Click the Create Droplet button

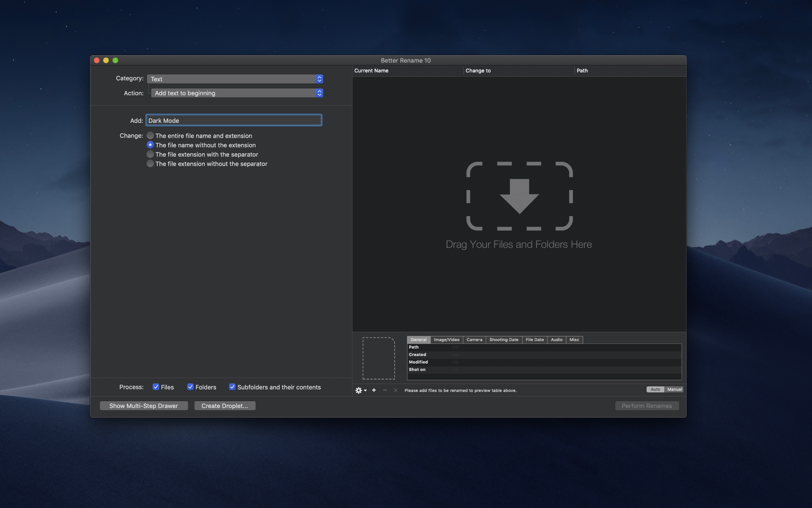click(225, 405)
